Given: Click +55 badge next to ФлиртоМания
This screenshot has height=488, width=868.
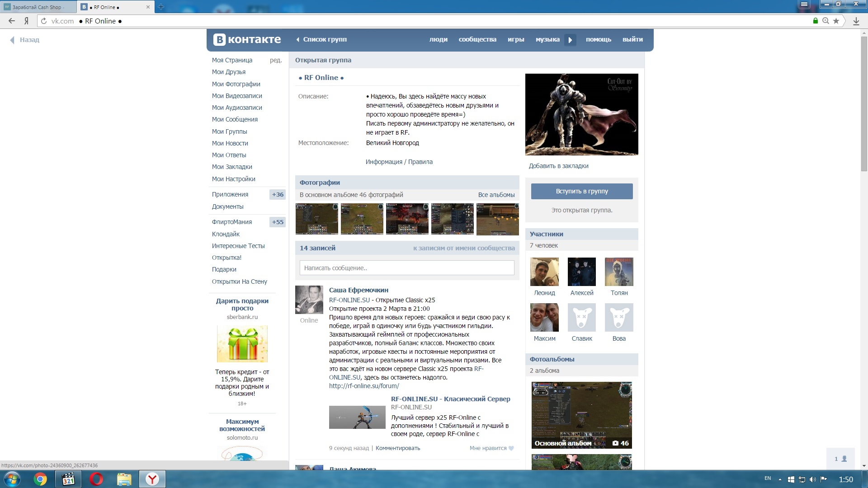Looking at the screenshot, I should click(278, 222).
